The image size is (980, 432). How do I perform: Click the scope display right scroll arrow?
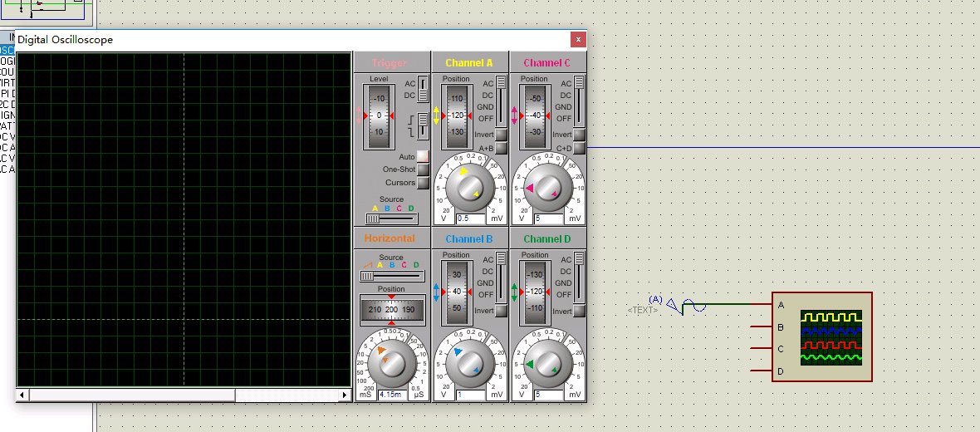tap(346, 395)
